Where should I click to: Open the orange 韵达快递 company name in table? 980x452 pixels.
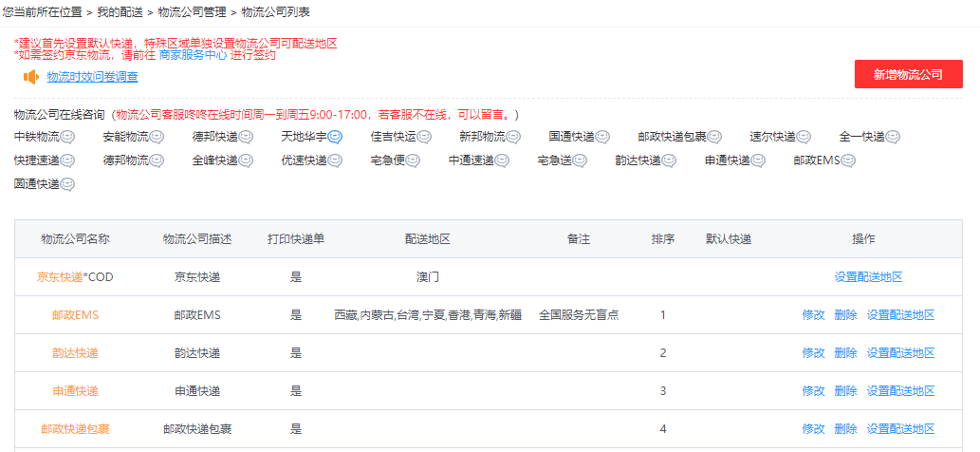pyautogui.click(x=75, y=353)
